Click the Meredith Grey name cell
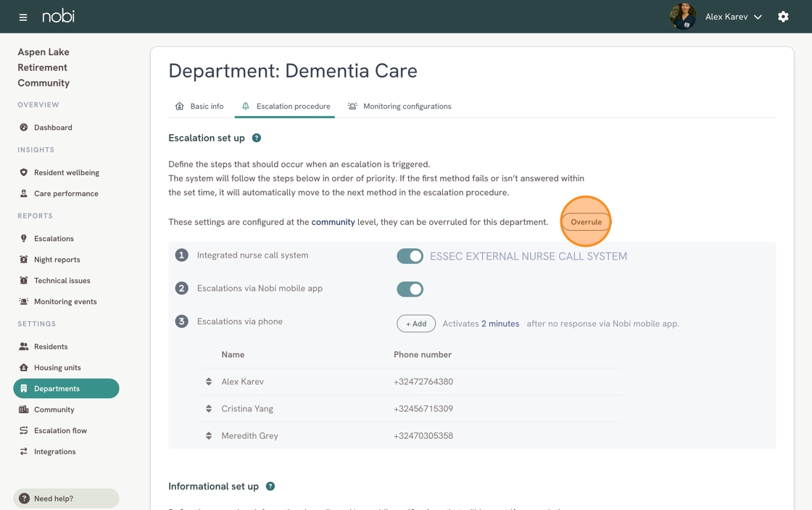 point(249,435)
